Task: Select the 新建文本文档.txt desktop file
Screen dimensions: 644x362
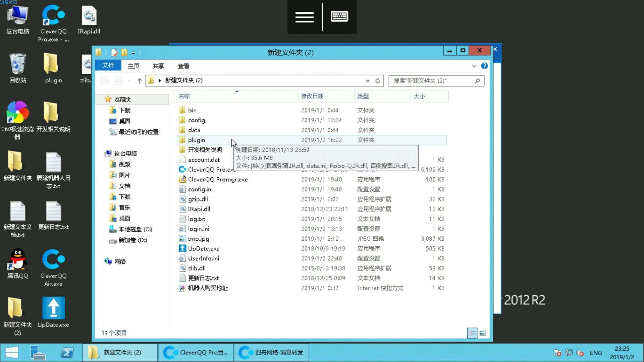Action: tap(17, 219)
